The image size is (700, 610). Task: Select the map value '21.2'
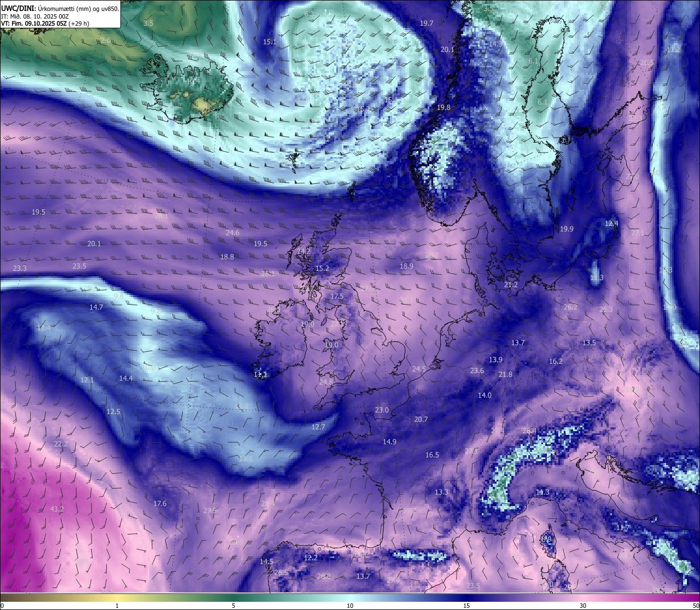[x=511, y=284]
